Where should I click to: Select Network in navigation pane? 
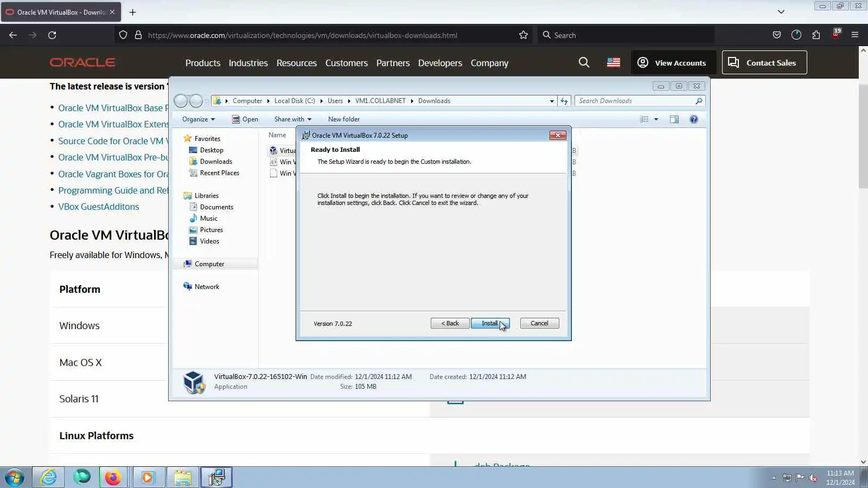tap(207, 287)
